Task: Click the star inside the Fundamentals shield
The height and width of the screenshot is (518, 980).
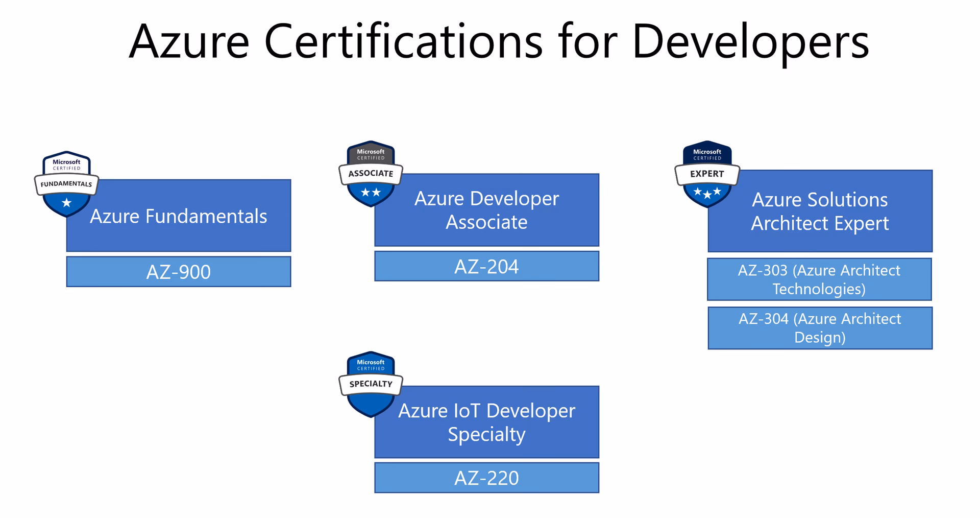Action: [x=66, y=202]
